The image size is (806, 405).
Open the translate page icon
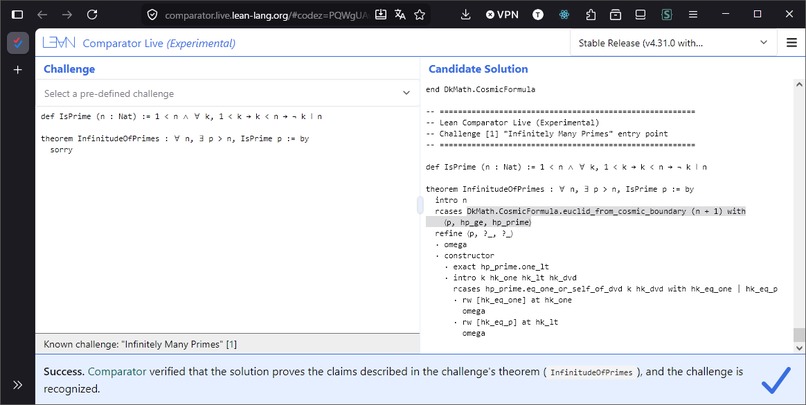[x=400, y=14]
